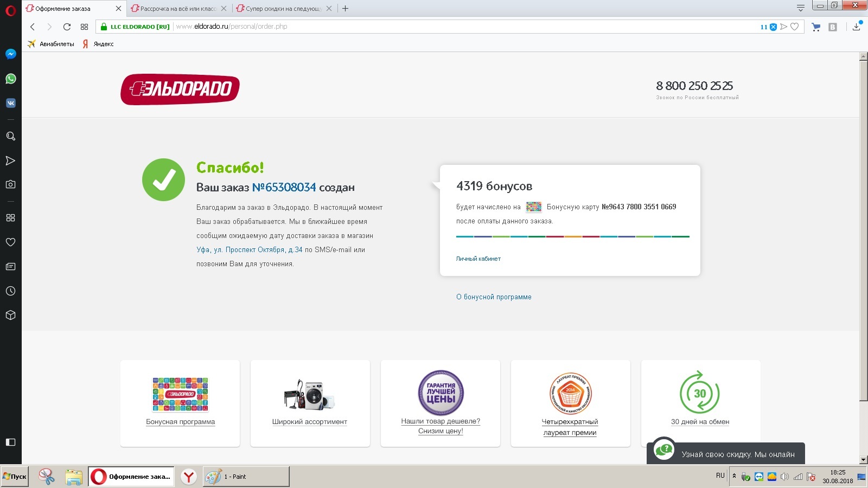Open personal news sidebar icon

tap(10, 266)
